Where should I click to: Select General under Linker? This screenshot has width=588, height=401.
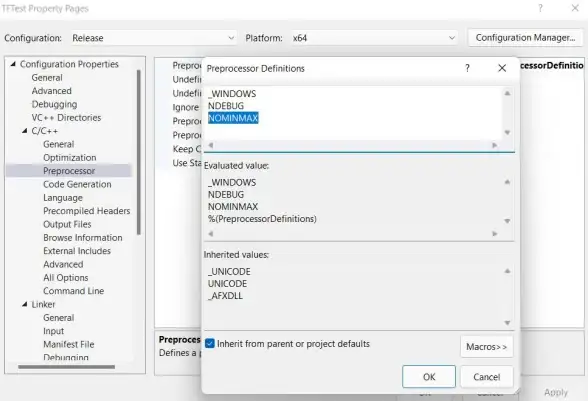pos(58,318)
